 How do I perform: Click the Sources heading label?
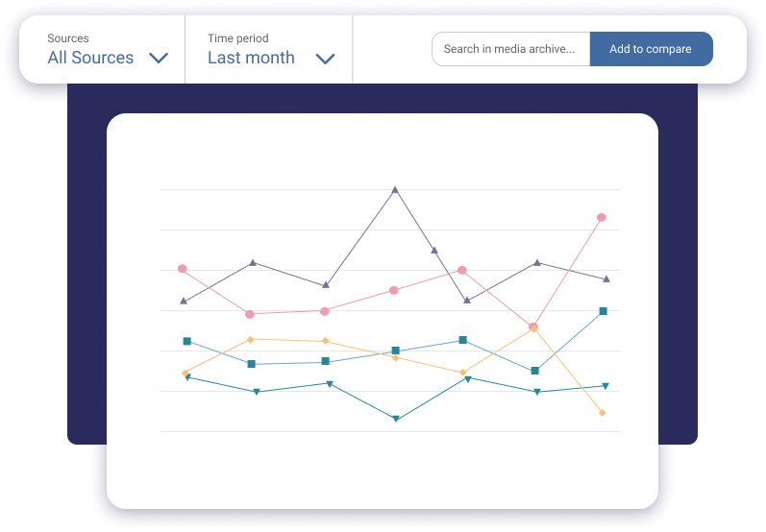point(68,38)
